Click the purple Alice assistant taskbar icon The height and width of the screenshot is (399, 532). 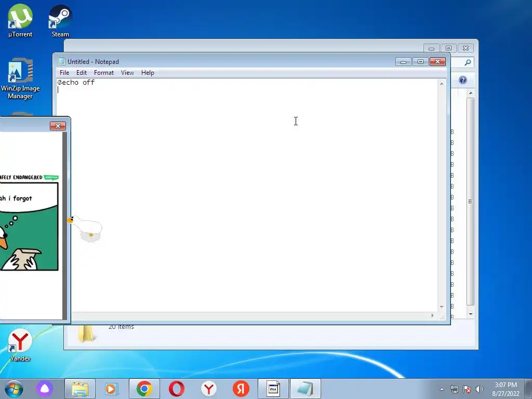[45, 389]
